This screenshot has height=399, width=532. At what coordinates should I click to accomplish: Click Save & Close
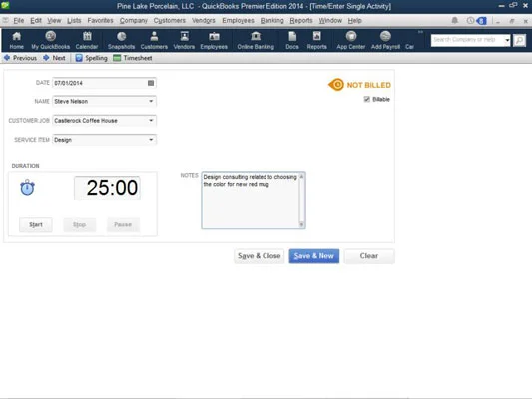(259, 256)
